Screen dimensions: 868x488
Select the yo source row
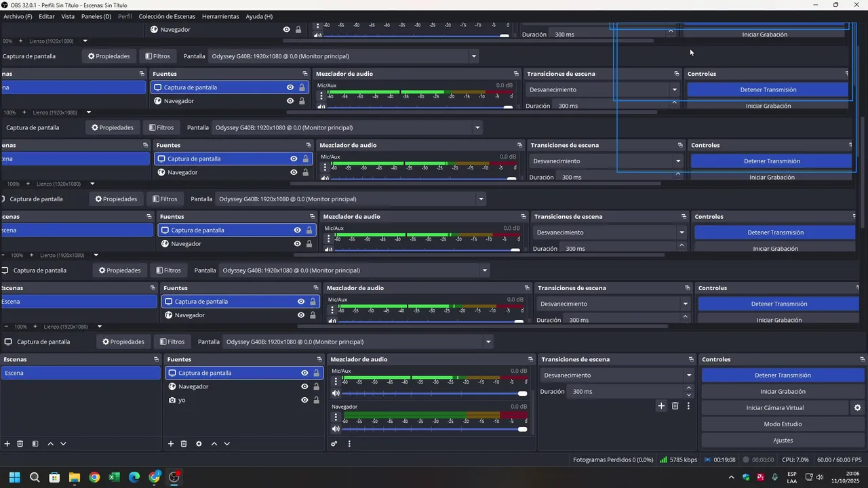[x=243, y=400]
